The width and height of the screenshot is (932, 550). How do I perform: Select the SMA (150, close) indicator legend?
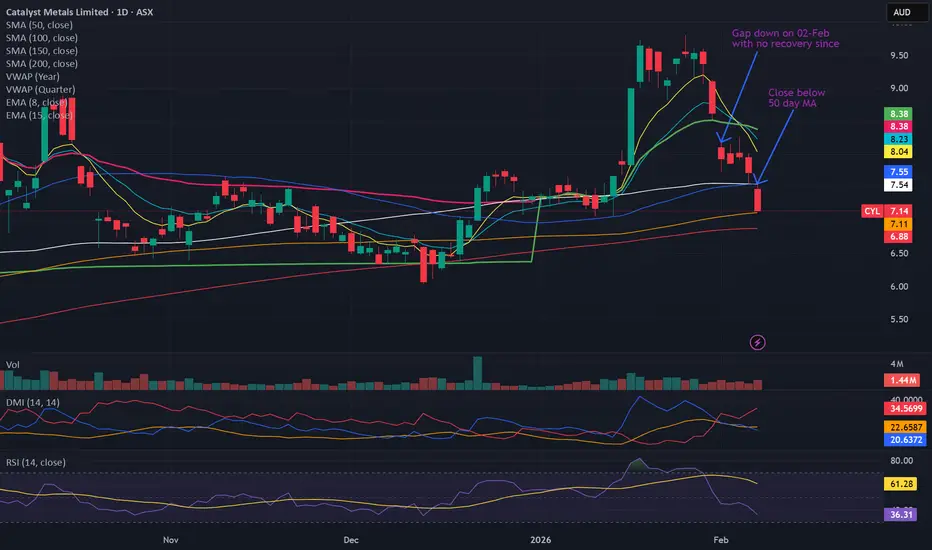click(x=42, y=51)
